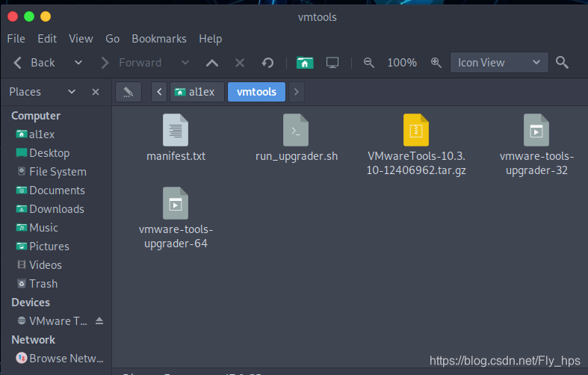
Task: Click the vmtools path bar button
Action: click(x=256, y=92)
